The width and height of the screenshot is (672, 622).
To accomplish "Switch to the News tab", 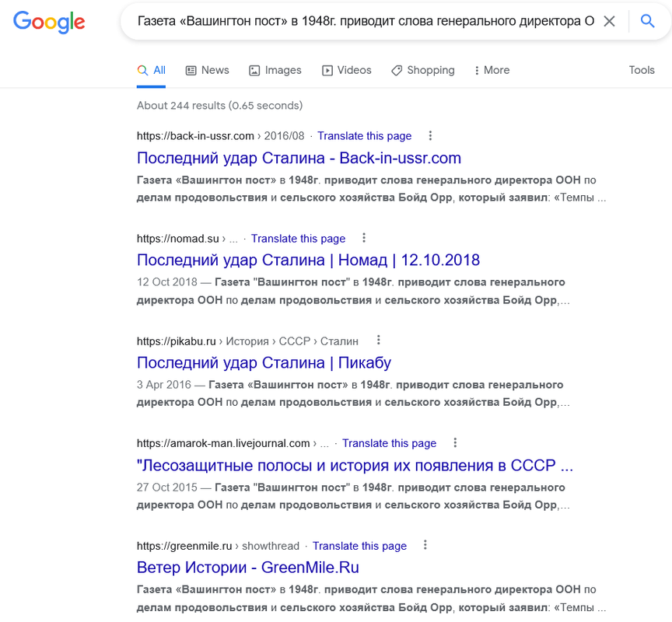I will pos(208,70).
